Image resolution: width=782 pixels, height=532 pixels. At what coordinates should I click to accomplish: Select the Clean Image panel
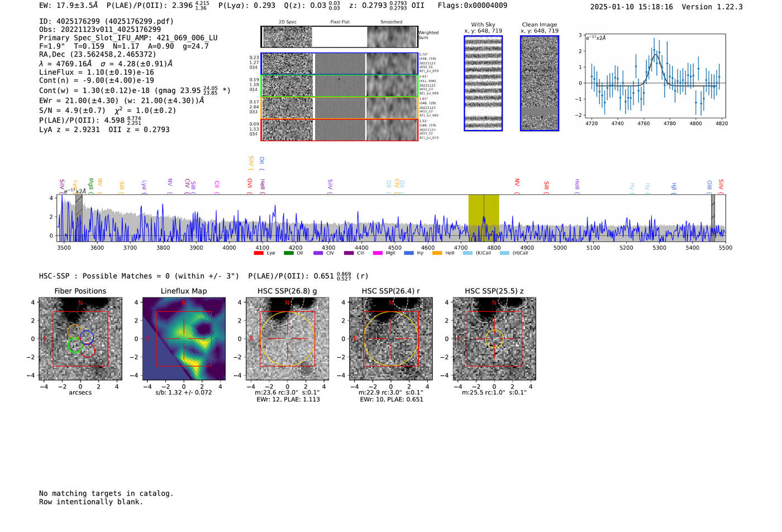tap(540, 83)
